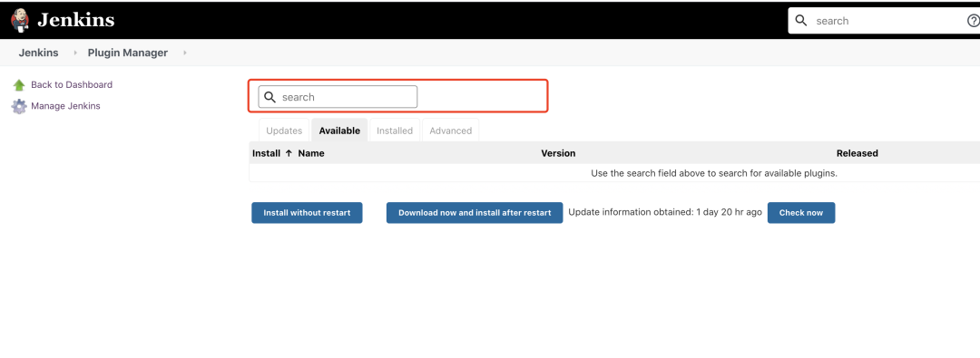Screen dimensions: 980x358
Task: Click the Update information obtained text
Action: click(x=665, y=212)
